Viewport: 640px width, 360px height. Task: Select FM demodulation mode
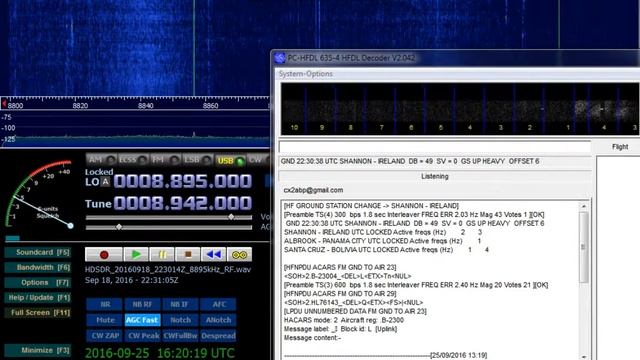[165, 160]
